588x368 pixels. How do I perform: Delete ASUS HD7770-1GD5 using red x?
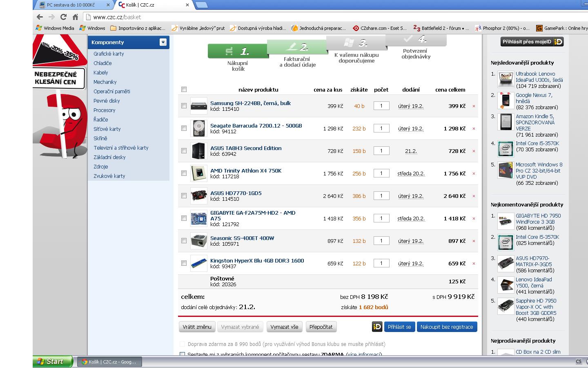pos(474,196)
